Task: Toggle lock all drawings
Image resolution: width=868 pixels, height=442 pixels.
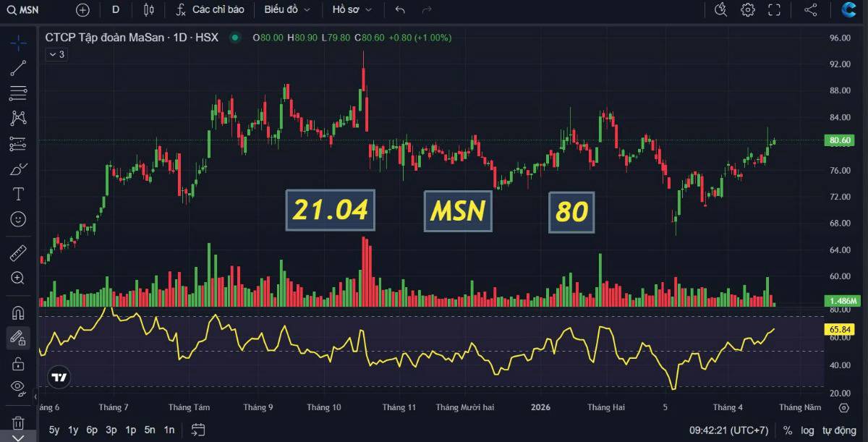Action: 18,362
